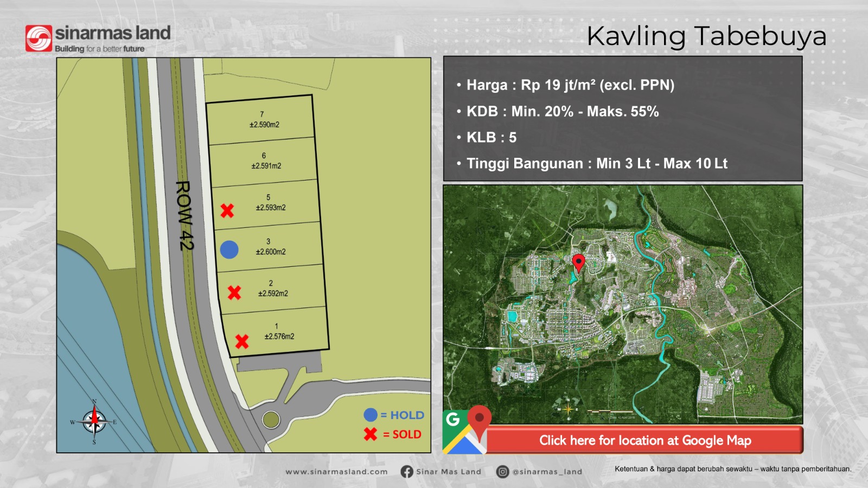
Task: Click the red X on lot 5
Action: point(227,210)
